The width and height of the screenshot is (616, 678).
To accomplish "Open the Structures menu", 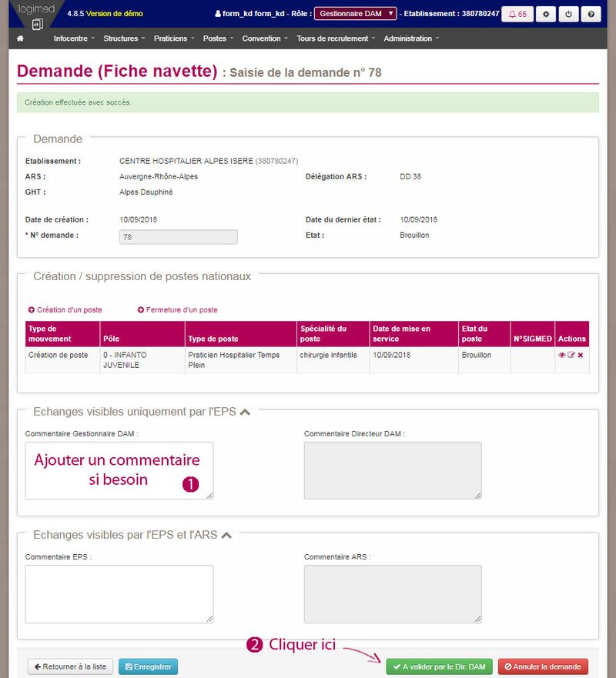I will (x=124, y=38).
